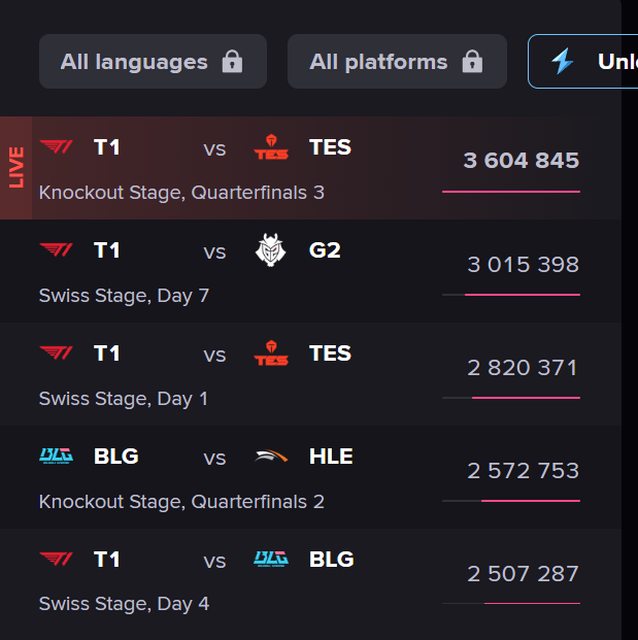Click T1 logo in live Quarterfinals 3 match
The height and width of the screenshot is (640, 638).
tap(56, 147)
